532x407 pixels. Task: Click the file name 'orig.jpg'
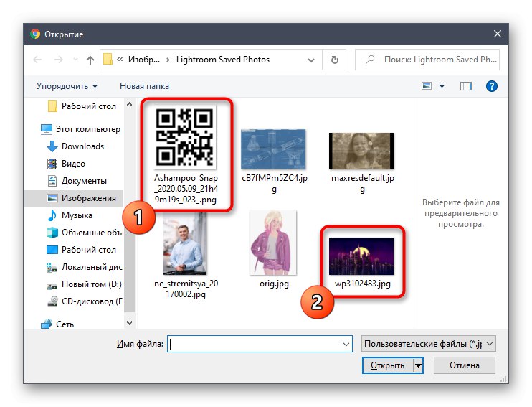click(x=274, y=284)
